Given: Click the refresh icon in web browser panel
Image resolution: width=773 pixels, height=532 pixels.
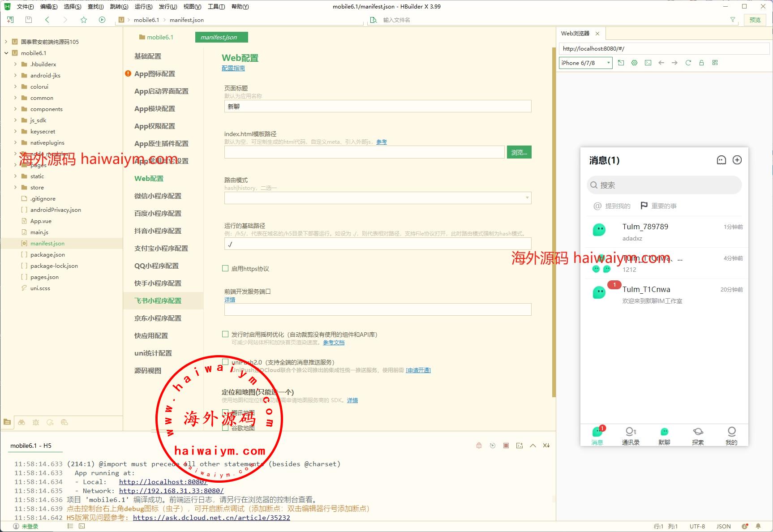Looking at the screenshot, I should 688,63.
